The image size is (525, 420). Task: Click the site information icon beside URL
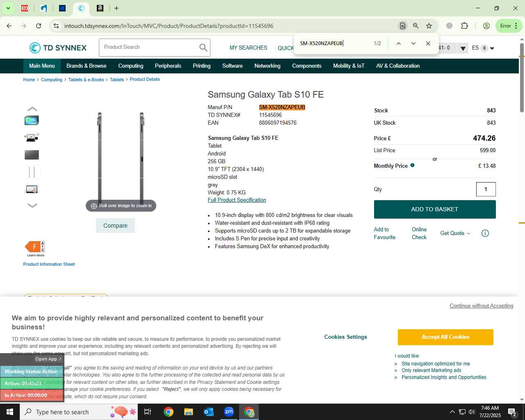[x=56, y=26]
